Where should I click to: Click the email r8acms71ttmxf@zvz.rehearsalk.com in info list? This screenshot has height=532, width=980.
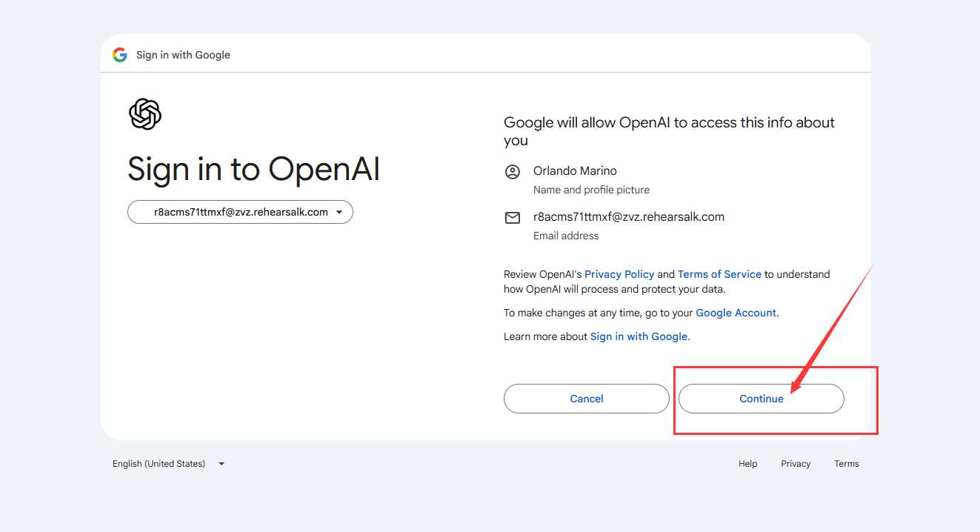pyautogui.click(x=629, y=217)
